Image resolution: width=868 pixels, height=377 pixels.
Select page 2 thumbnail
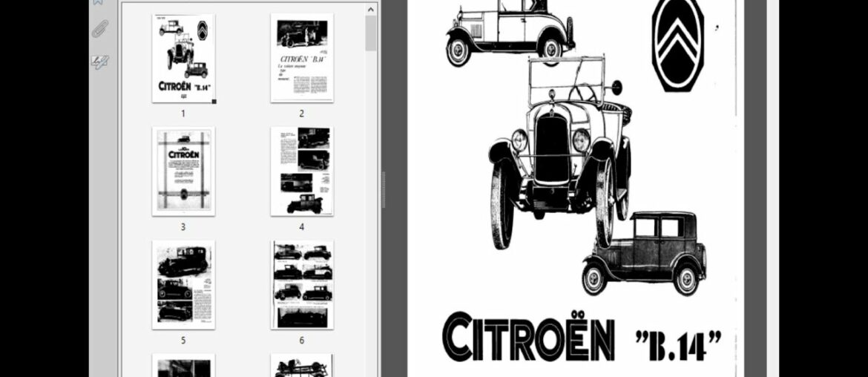click(302, 58)
